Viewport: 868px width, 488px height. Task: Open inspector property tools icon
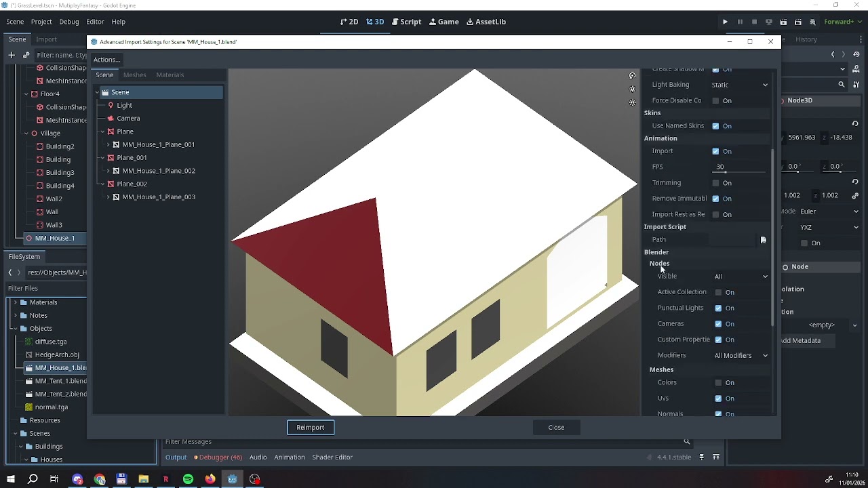click(856, 85)
